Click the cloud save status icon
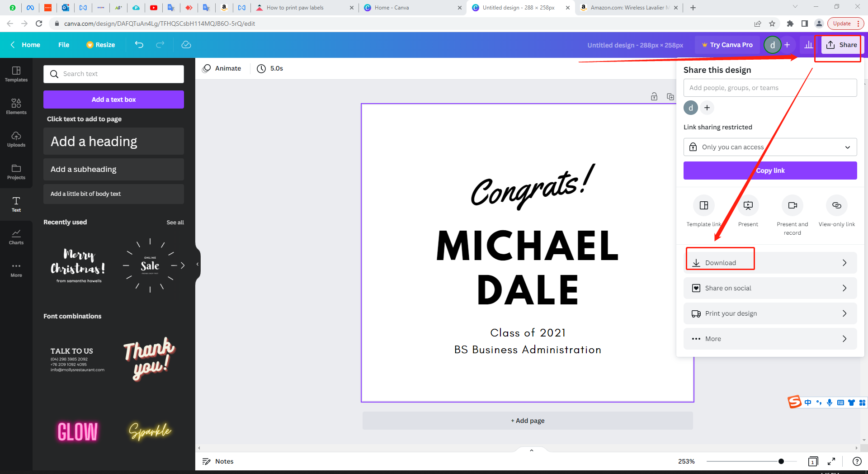This screenshot has height=474, width=868. [x=186, y=45]
